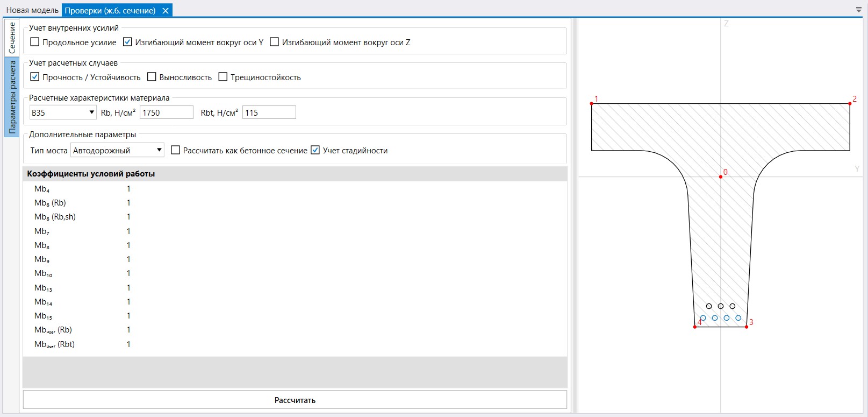Viewport: 868px width, 417px height.
Task: Select the Mb₉ coefficient row
Action: (295, 259)
